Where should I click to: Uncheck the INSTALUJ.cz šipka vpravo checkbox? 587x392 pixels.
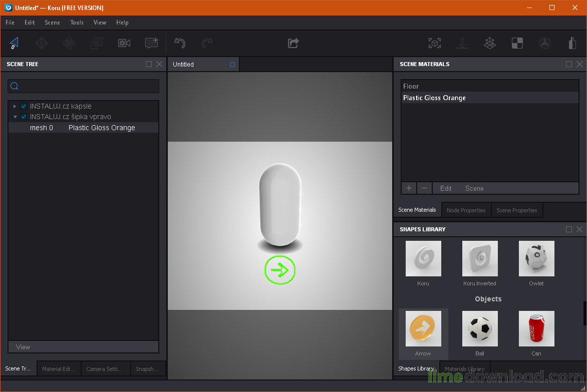pos(24,117)
